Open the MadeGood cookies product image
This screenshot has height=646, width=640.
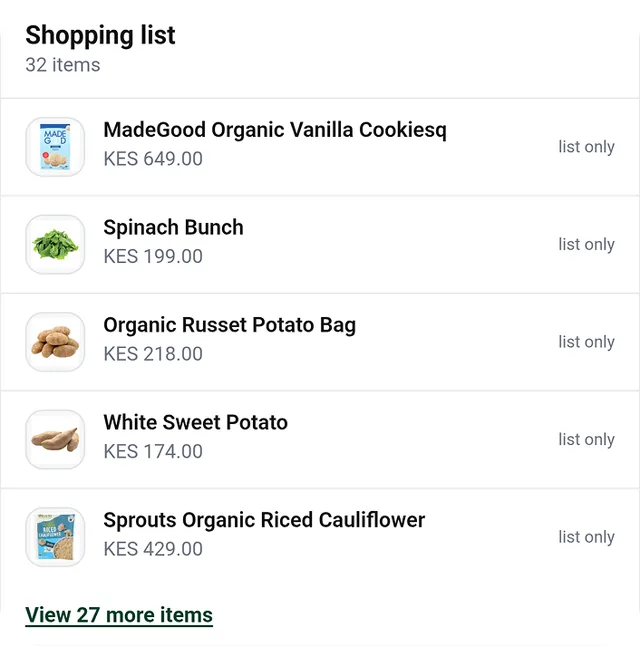point(55,147)
